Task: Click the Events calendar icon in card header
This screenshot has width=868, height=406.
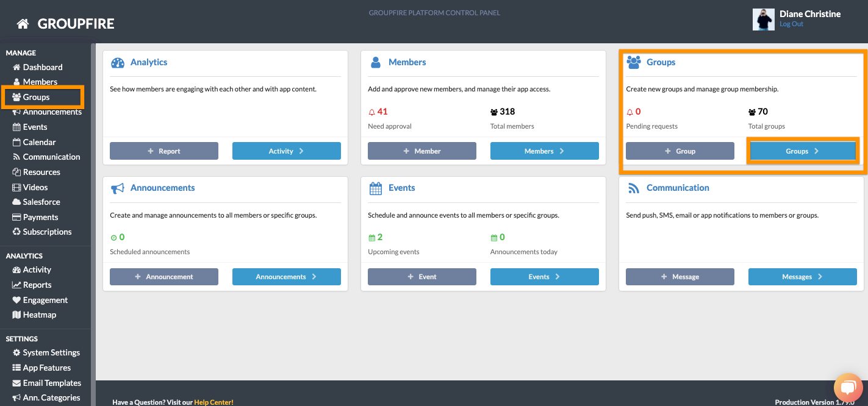Action: click(x=376, y=188)
